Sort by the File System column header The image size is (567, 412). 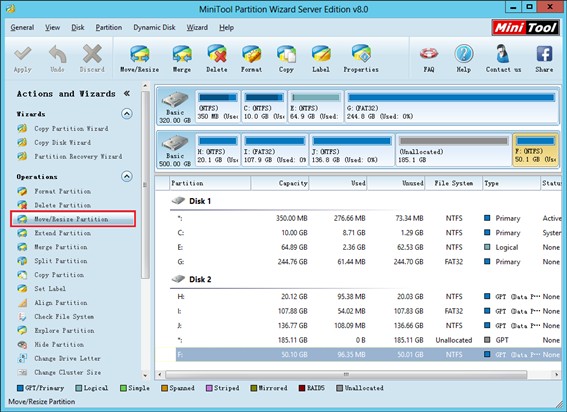pos(453,183)
